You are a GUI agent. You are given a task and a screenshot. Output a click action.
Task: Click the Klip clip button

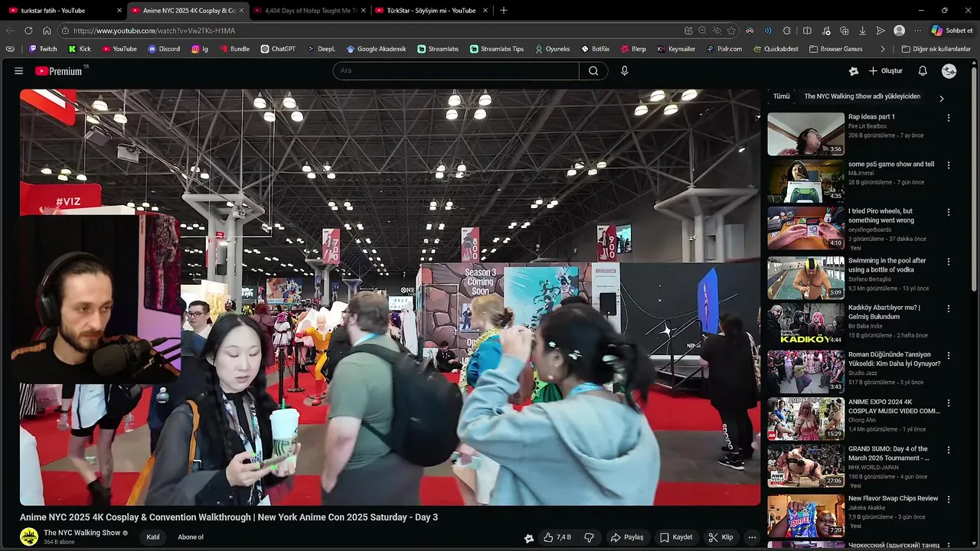720,537
